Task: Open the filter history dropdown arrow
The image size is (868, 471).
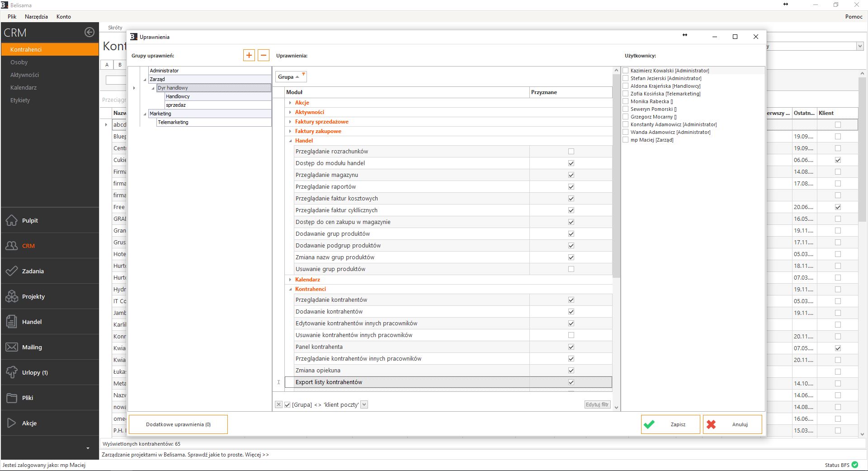Action: (364, 404)
